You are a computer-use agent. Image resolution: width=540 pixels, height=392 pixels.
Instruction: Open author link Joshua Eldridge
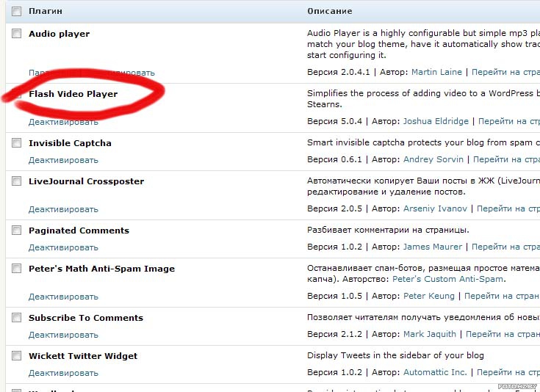click(436, 121)
